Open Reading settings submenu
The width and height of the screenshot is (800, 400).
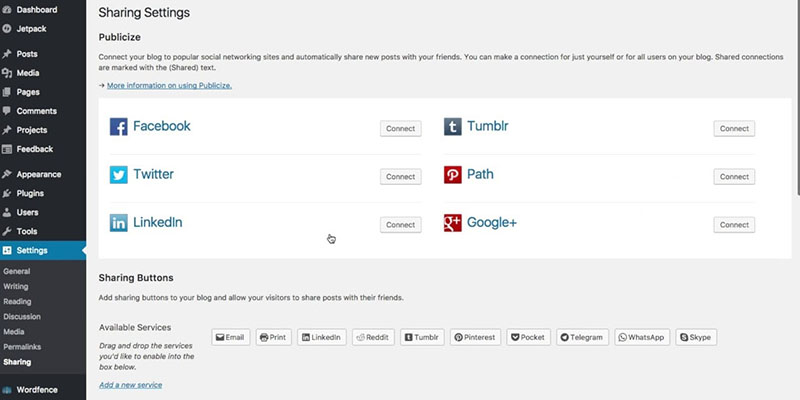tap(17, 302)
